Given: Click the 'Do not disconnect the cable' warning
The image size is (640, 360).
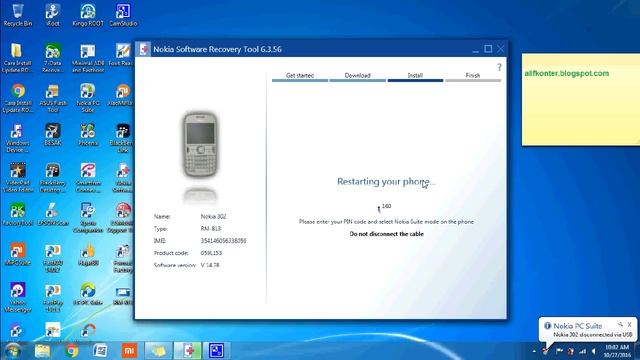Looking at the screenshot, I should [x=387, y=234].
